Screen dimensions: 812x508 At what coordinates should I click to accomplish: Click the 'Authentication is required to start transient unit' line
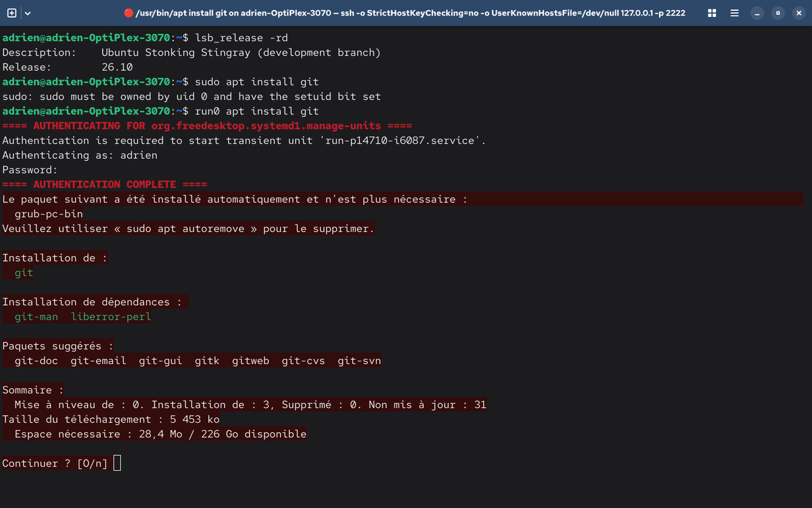tap(244, 141)
